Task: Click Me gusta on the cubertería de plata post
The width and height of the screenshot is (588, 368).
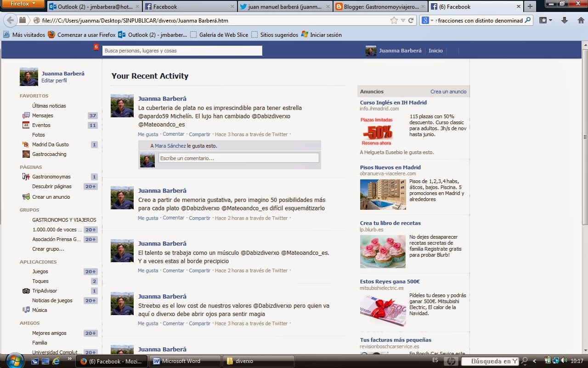Action: pyautogui.click(x=148, y=134)
